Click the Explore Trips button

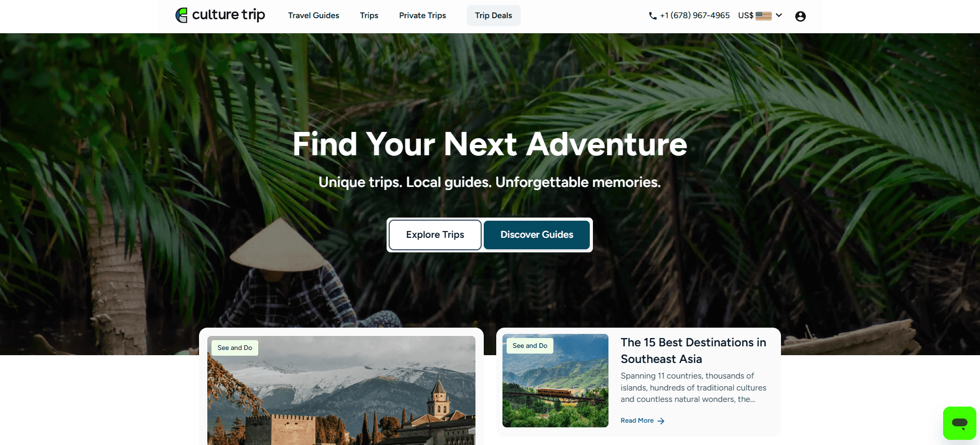click(435, 235)
